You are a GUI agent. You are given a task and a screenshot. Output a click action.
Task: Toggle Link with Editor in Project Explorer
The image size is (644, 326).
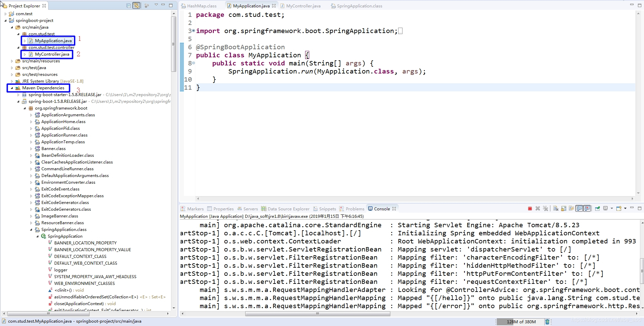tap(136, 6)
